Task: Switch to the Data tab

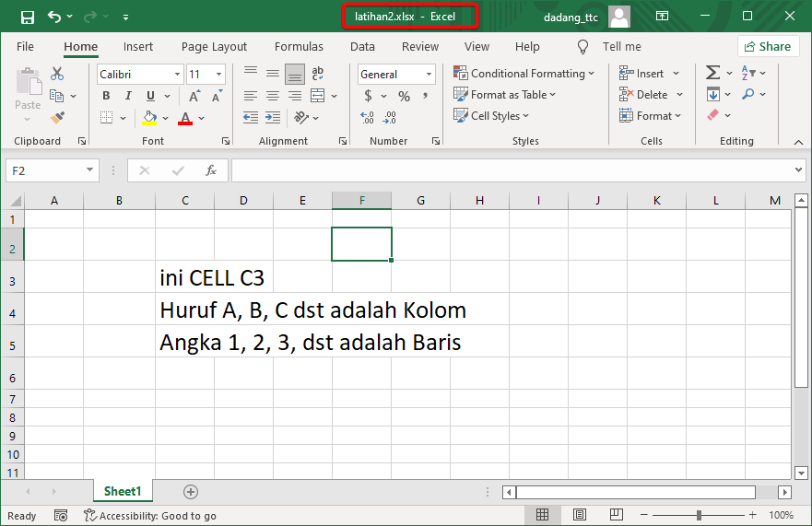Action: click(x=362, y=47)
